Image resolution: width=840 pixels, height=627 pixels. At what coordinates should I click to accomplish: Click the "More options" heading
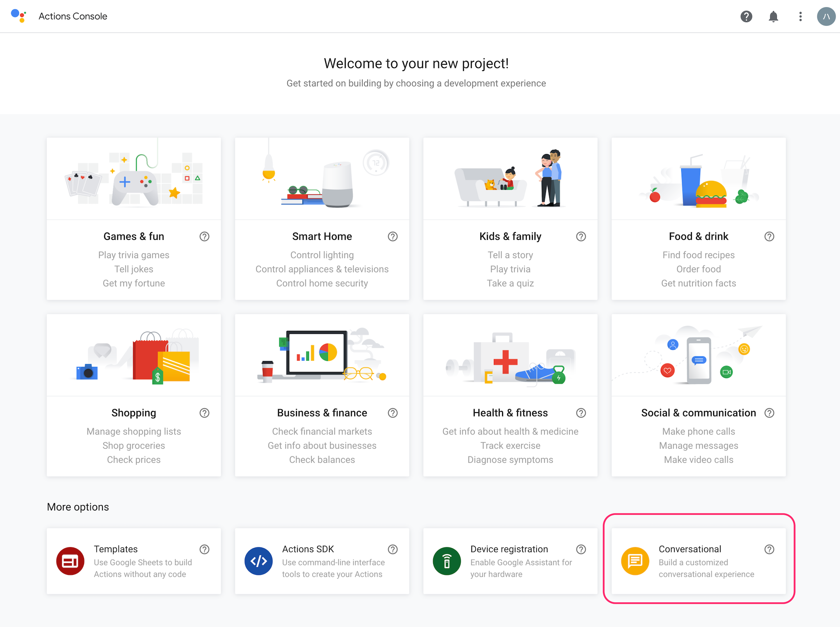coord(78,507)
